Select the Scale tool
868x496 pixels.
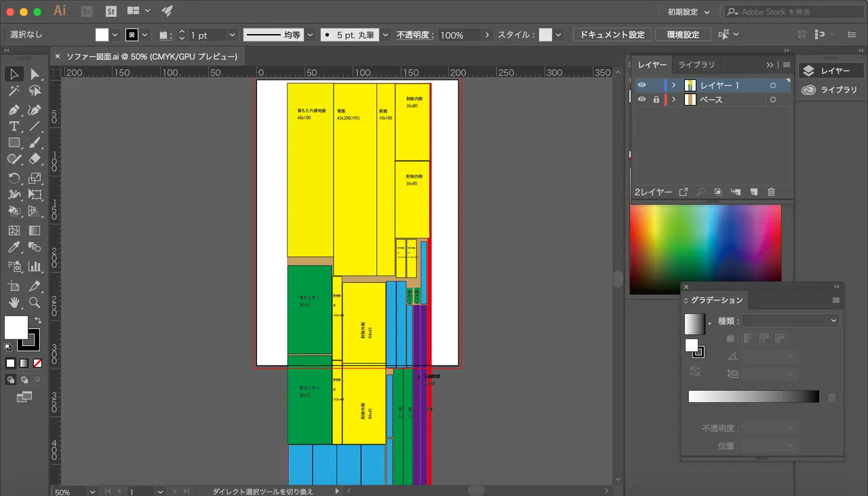point(35,178)
